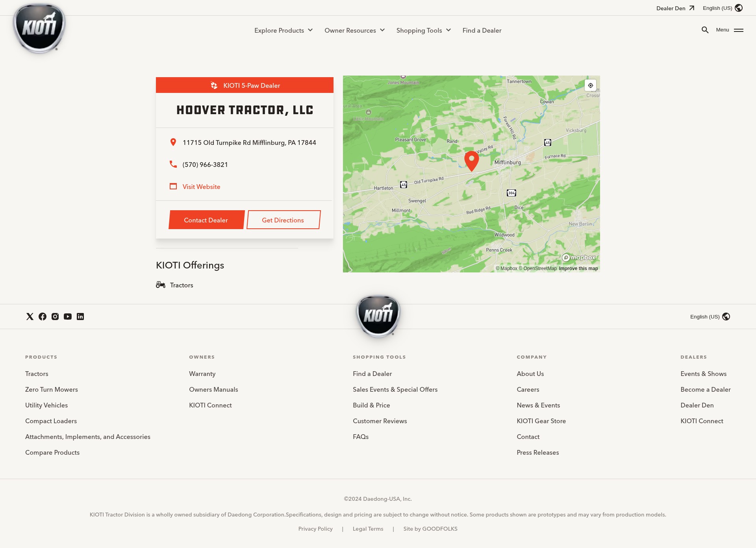Open the search magnifier icon
Viewport: 756px width, 548px height.
[x=705, y=30]
